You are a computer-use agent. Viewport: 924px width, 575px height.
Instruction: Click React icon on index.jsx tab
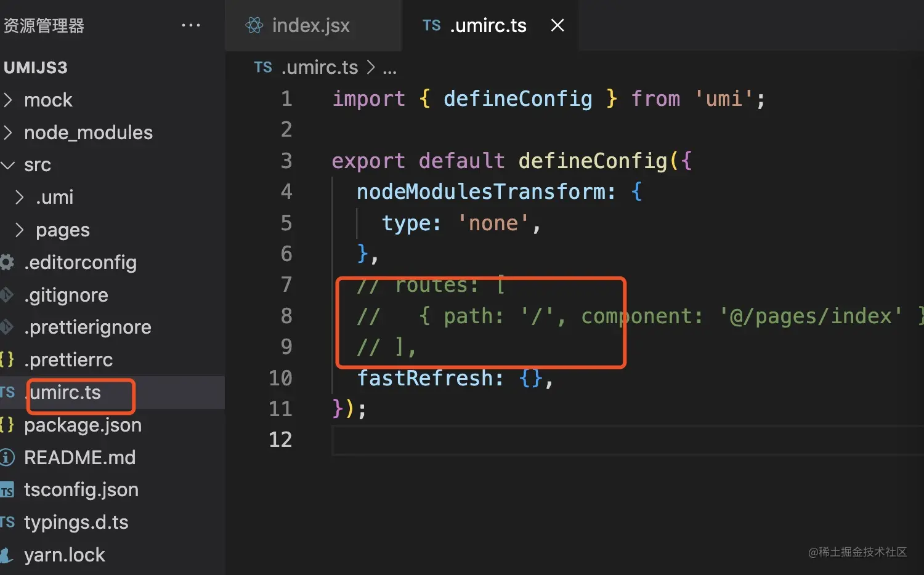click(x=254, y=25)
